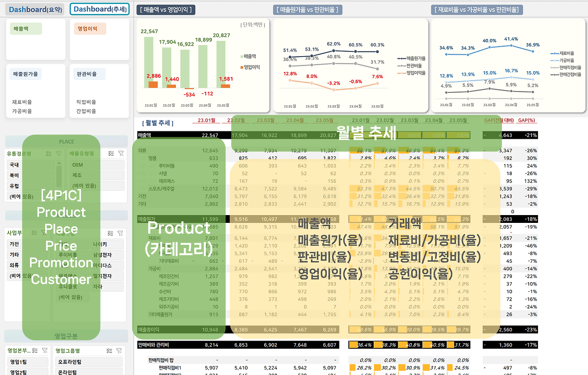Pick 영업1팀 in the 영업본부 slicer
The image size is (588, 375).
[x=28, y=362]
